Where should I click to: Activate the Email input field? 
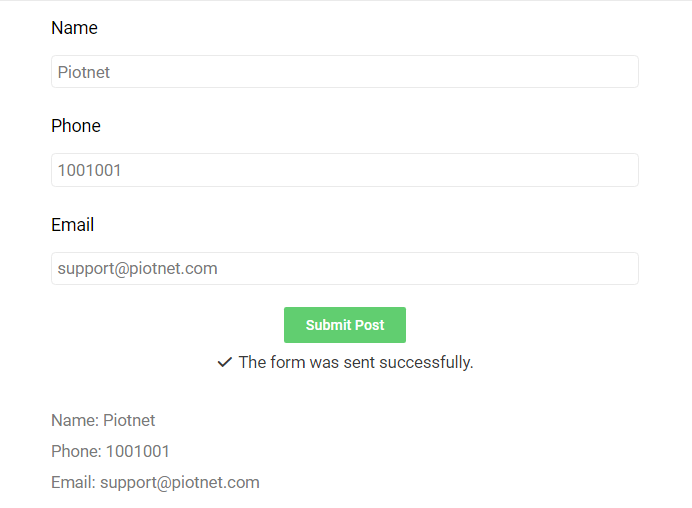[x=345, y=268]
